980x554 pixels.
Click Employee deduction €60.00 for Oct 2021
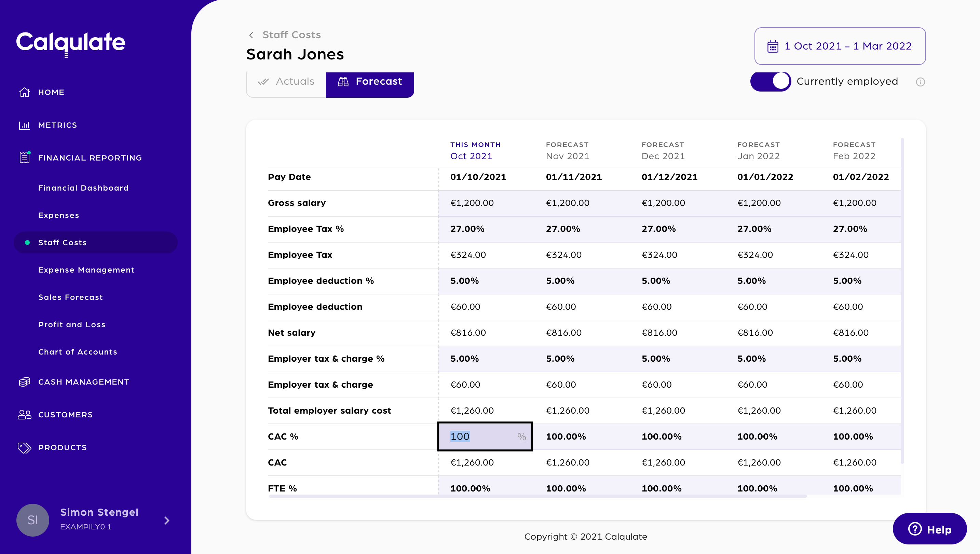(x=465, y=307)
